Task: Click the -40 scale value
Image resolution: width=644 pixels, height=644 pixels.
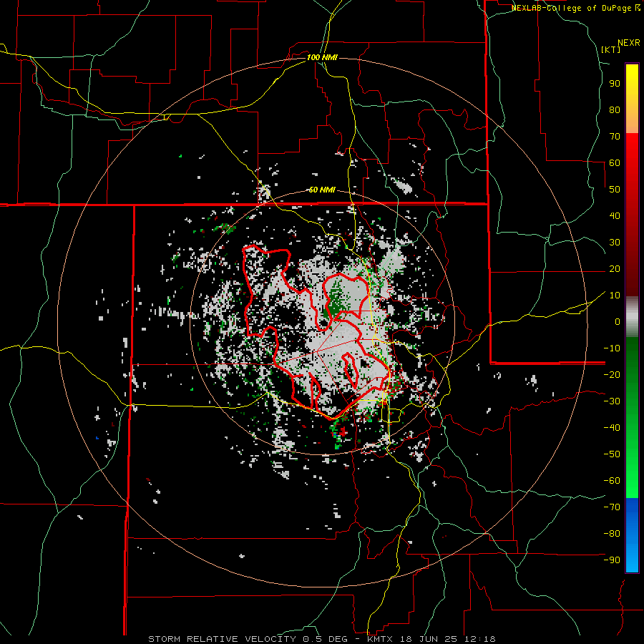Action: pos(612,428)
